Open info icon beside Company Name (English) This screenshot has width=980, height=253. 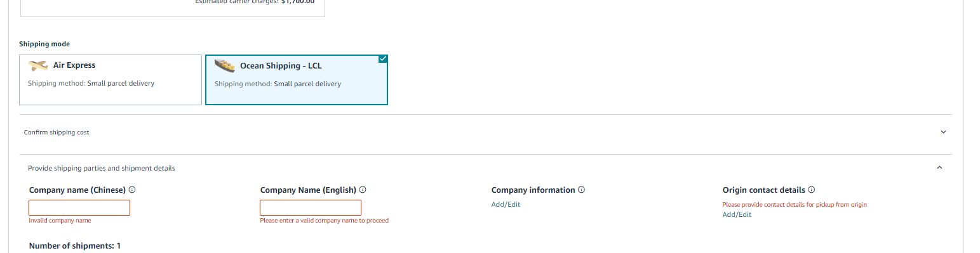click(363, 190)
